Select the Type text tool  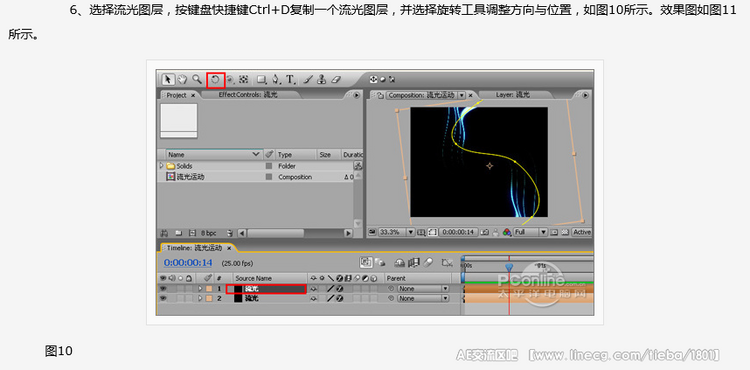point(290,79)
